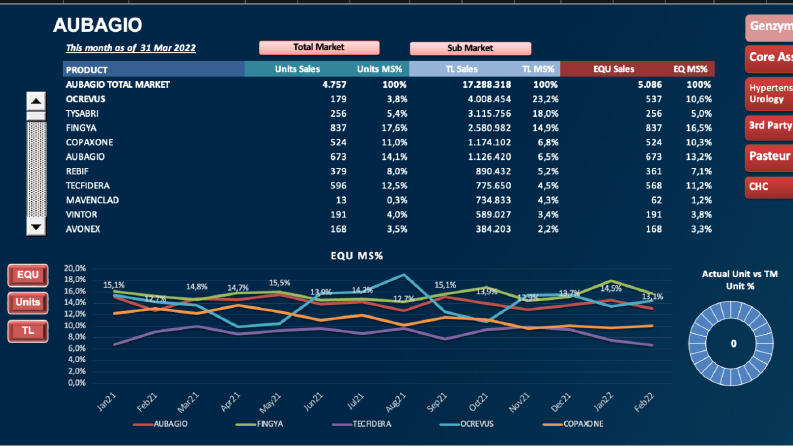Open the Genzyme section button
The image size is (793, 446).
[x=769, y=27]
